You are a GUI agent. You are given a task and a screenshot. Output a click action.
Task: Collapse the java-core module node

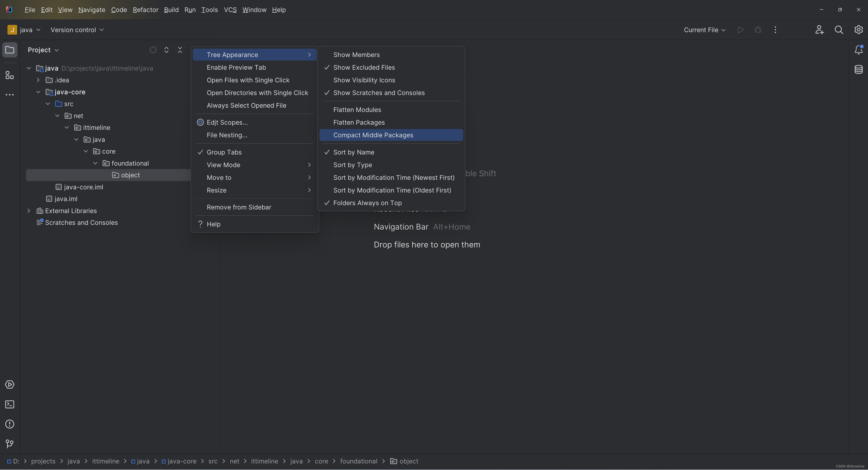[x=38, y=92]
